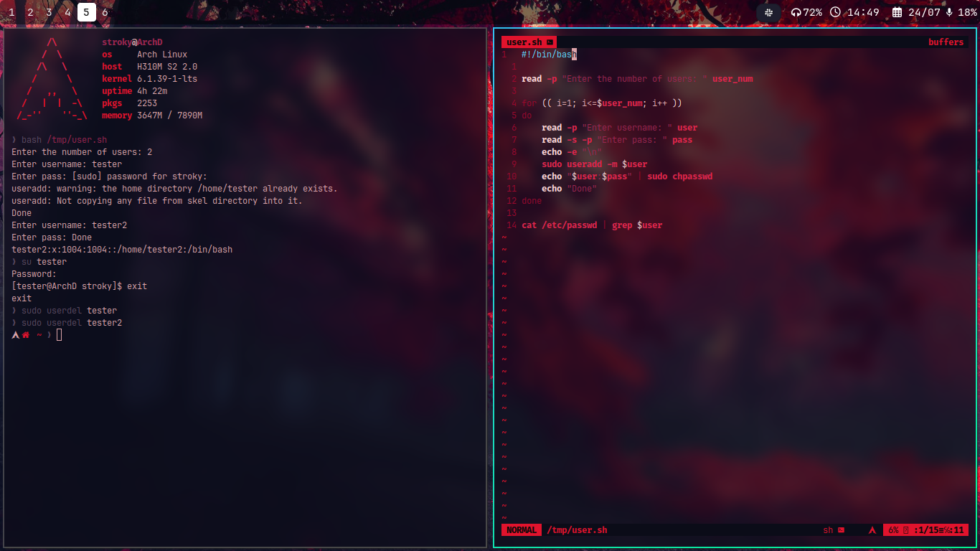Click the shell filetype icon beside 'sh' in statusline
The image size is (980, 551).
click(x=841, y=530)
